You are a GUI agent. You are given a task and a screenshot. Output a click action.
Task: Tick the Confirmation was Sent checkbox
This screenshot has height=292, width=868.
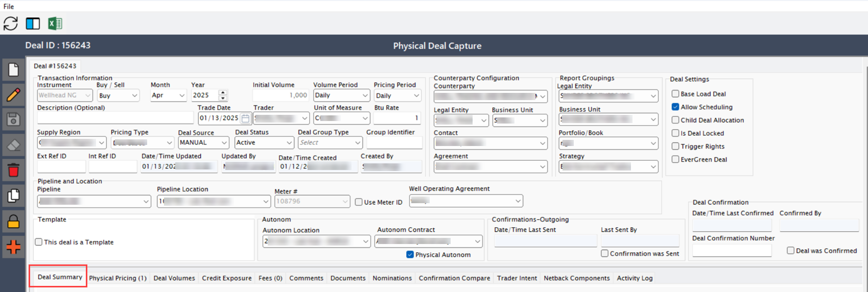click(604, 254)
